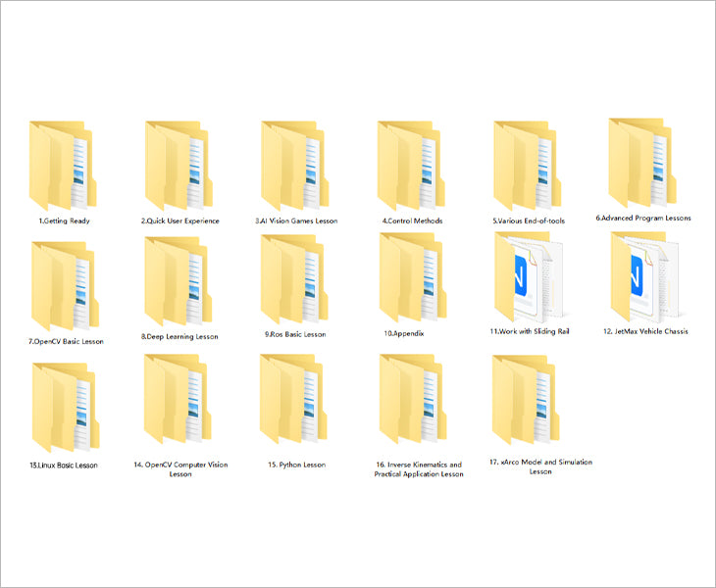
Task: Open the 10.Appendix folder icon
Action: [x=411, y=279]
